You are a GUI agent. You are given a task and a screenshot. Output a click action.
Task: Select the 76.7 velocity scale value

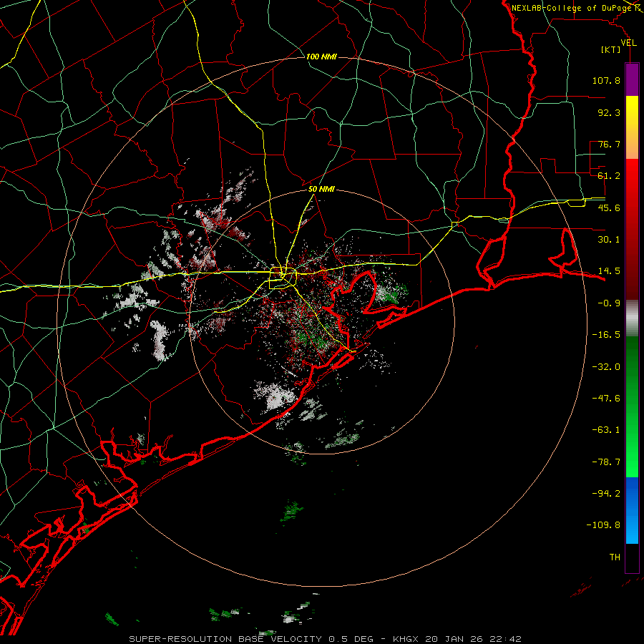[609, 144]
